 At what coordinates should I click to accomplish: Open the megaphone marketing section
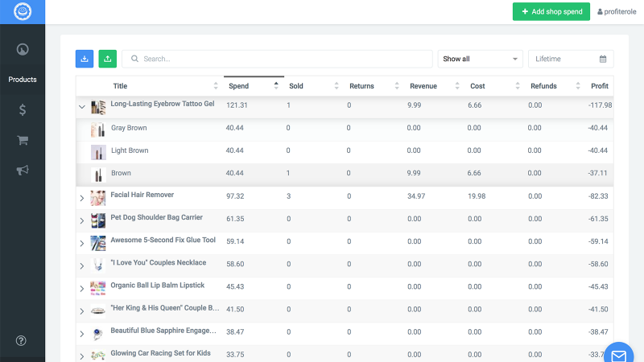click(x=23, y=170)
